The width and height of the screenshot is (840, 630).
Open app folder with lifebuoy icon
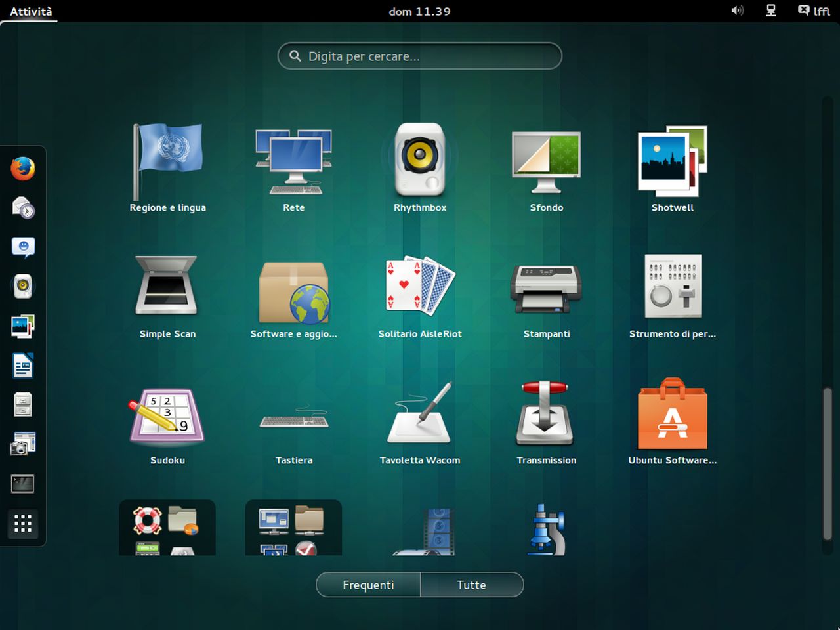click(x=167, y=528)
